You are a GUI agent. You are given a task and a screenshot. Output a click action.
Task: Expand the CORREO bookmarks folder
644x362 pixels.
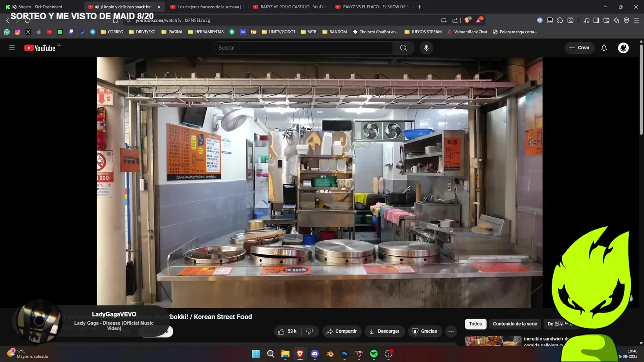[112, 32]
